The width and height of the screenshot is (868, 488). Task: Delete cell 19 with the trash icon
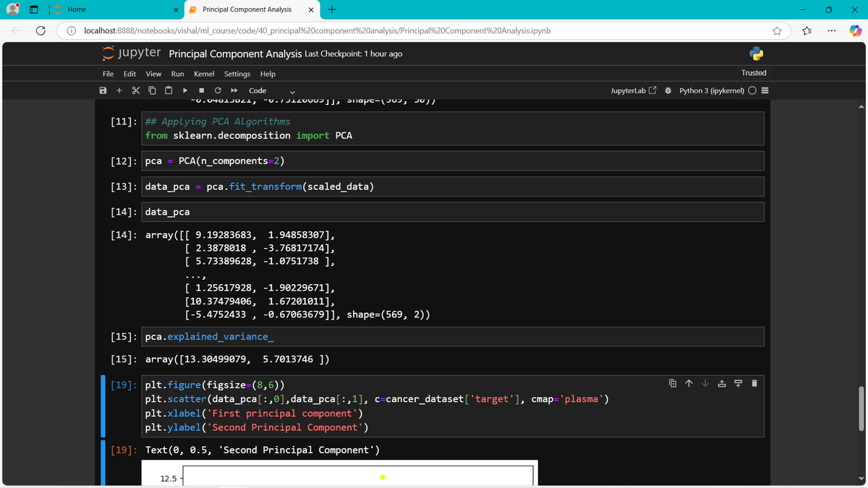tap(754, 383)
